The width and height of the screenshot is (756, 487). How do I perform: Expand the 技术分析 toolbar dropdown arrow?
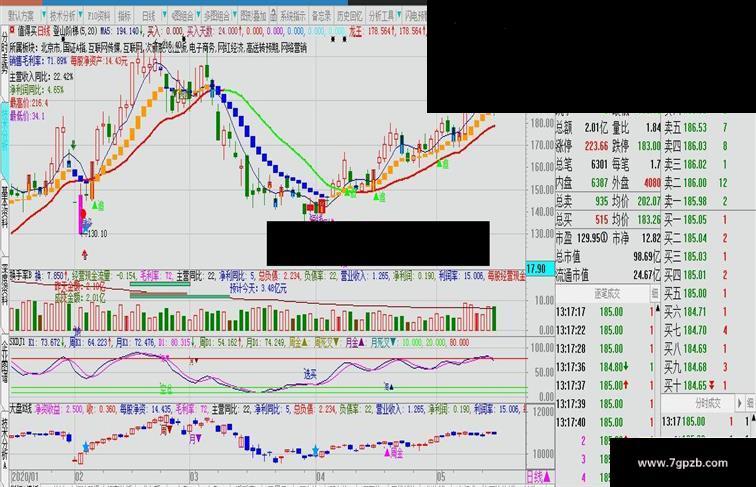pos(80,15)
